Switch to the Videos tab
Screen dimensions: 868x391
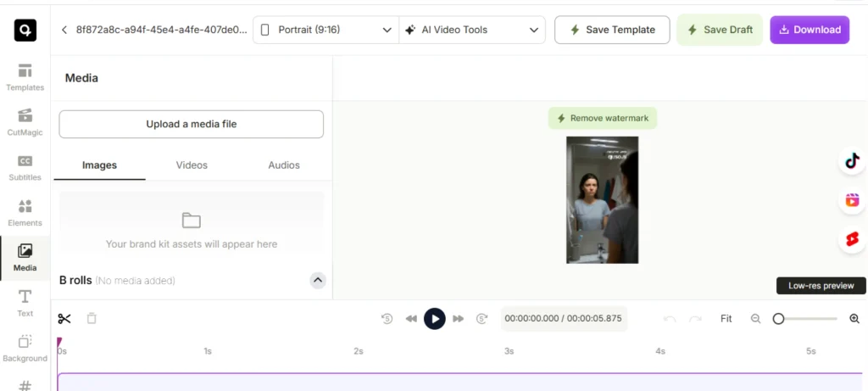[192, 165]
